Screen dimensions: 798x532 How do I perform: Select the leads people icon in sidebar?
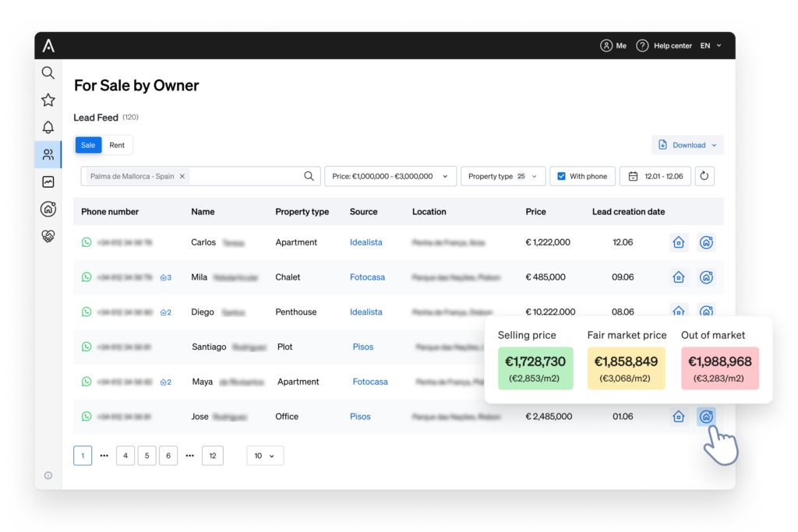point(48,155)
